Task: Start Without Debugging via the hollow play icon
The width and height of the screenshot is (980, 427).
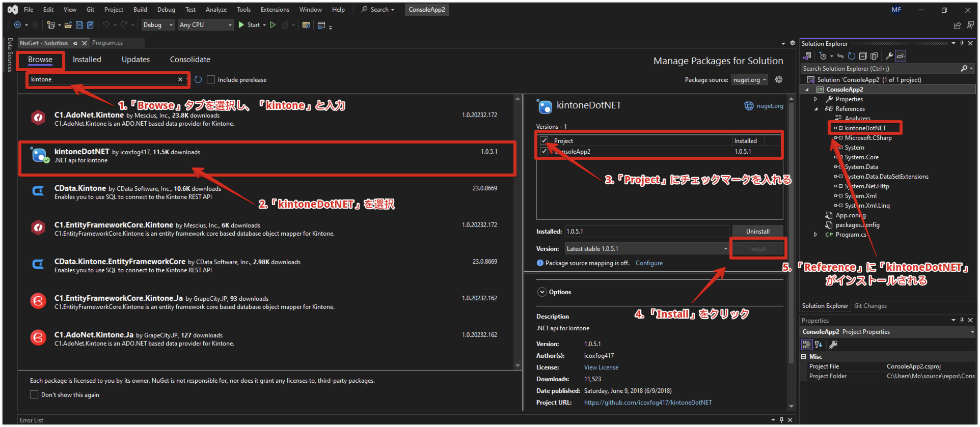Action: (x=273, y=25)
